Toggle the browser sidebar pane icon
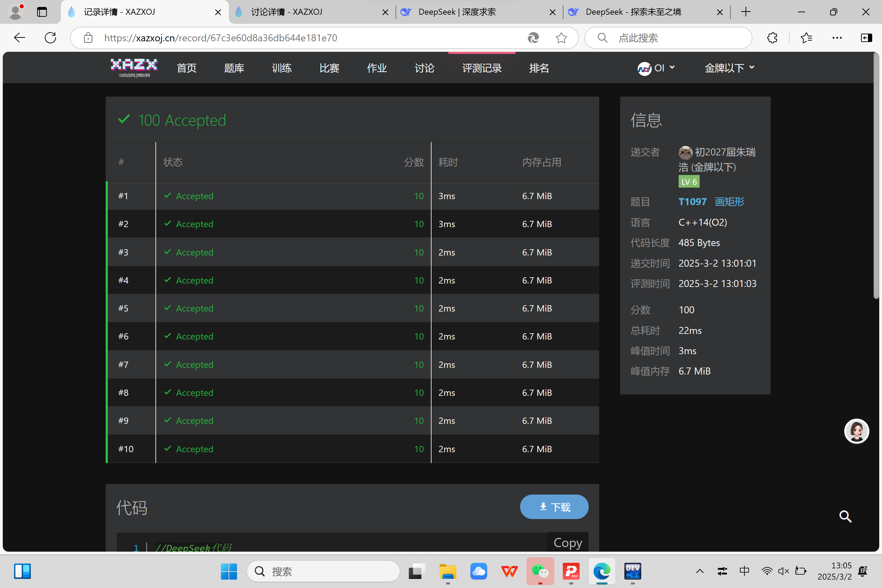Screen dimensions: 882x588 866,38
